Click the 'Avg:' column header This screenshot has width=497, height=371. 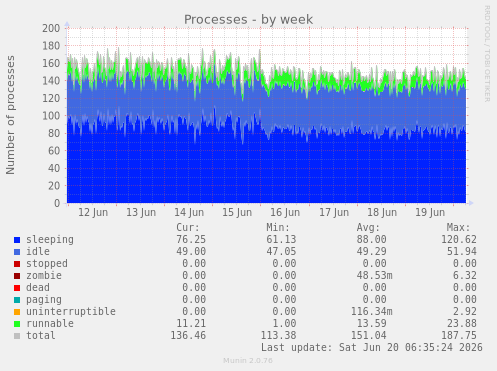pos(368,228)
